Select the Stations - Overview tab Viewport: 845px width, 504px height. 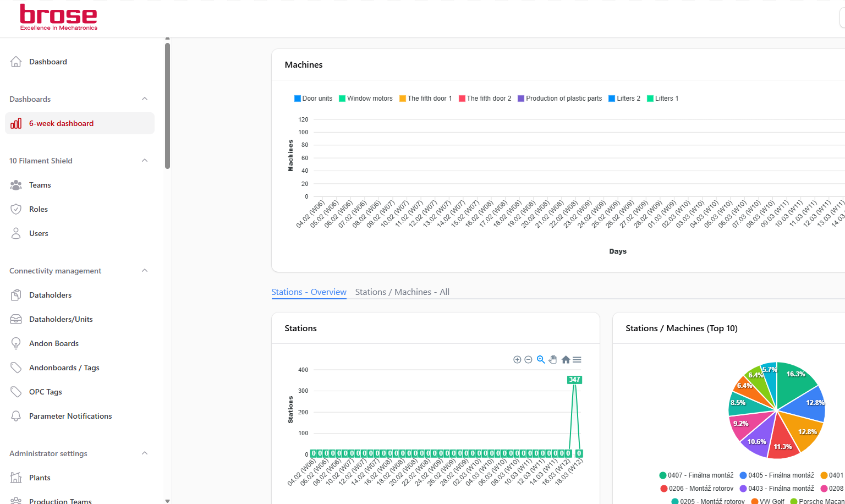coord(309,292)
